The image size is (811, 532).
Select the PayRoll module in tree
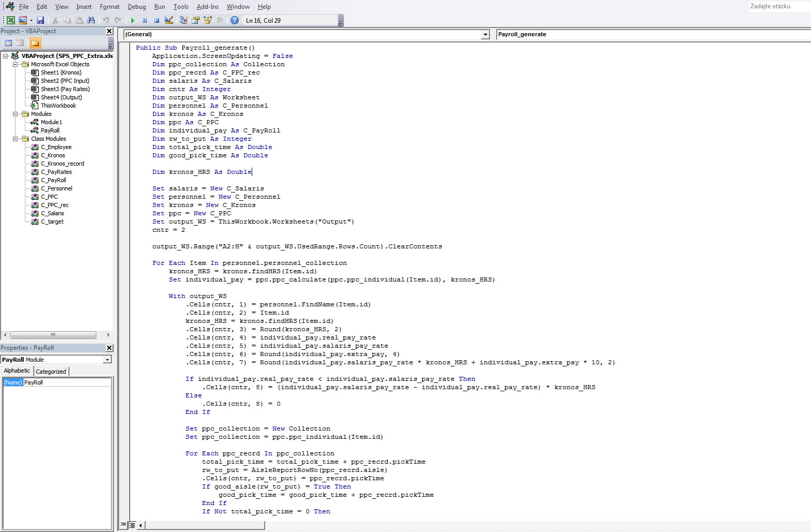(50, 130)
